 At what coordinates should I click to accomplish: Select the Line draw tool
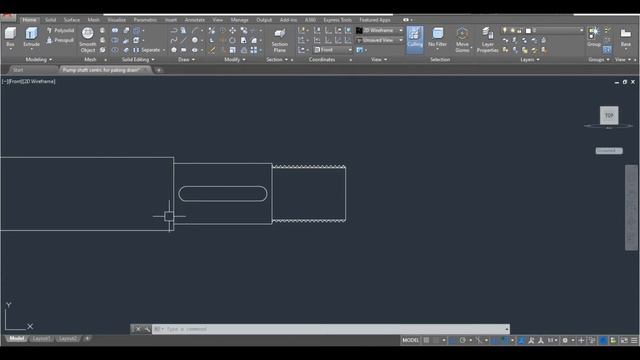[183, 40]
